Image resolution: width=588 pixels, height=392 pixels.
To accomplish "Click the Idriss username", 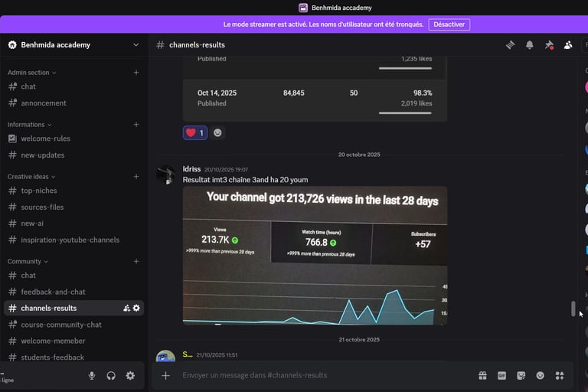I will click(191, 169).
